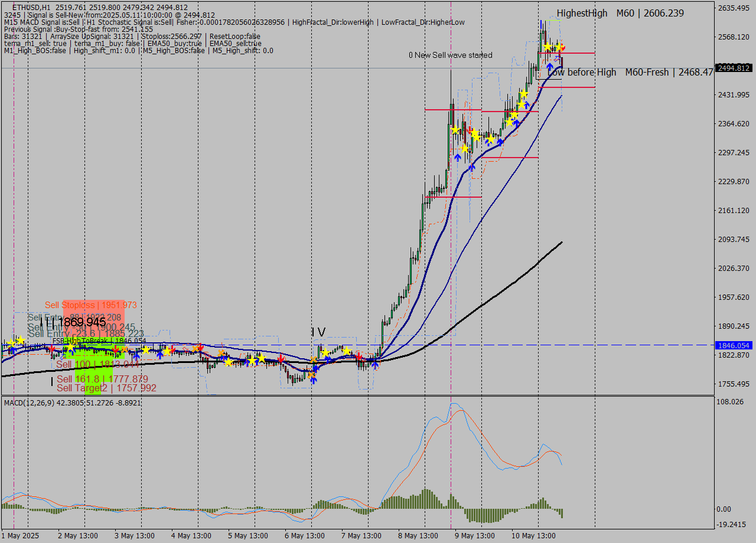Click the highlighted 2494.812 price tag
Viewport: 756px width, 543px height.
coord(732,68)
